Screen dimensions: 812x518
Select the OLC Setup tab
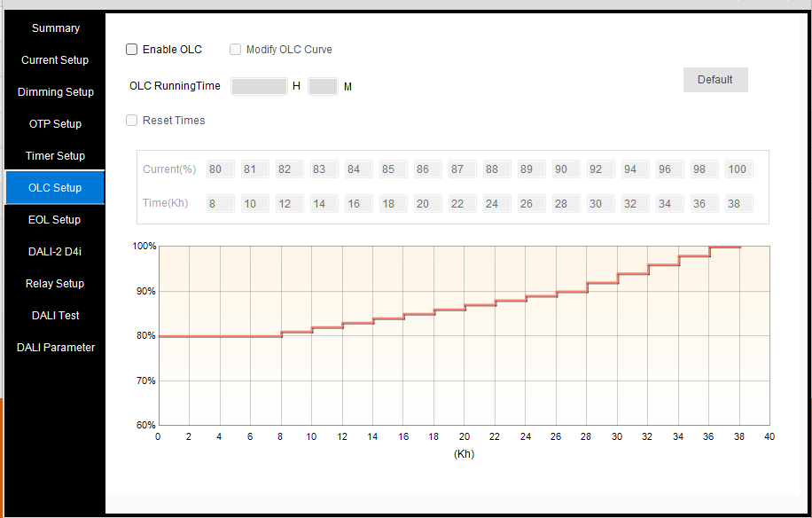[55, 188]
